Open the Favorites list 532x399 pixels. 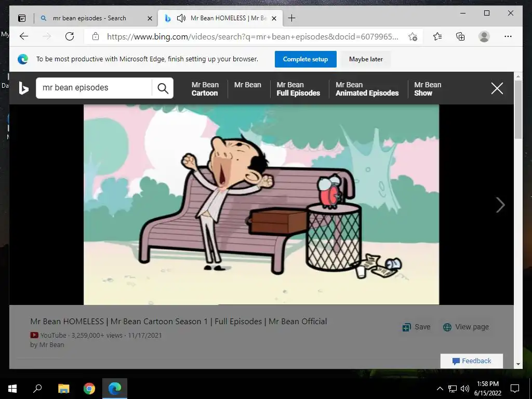[x=437, y=36]
